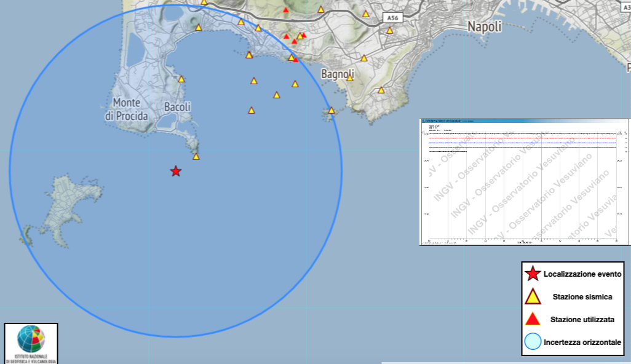Click the 'Incertezza orizzontale' legend text
This screenshot has height=364, width=631.
(582, 342)
